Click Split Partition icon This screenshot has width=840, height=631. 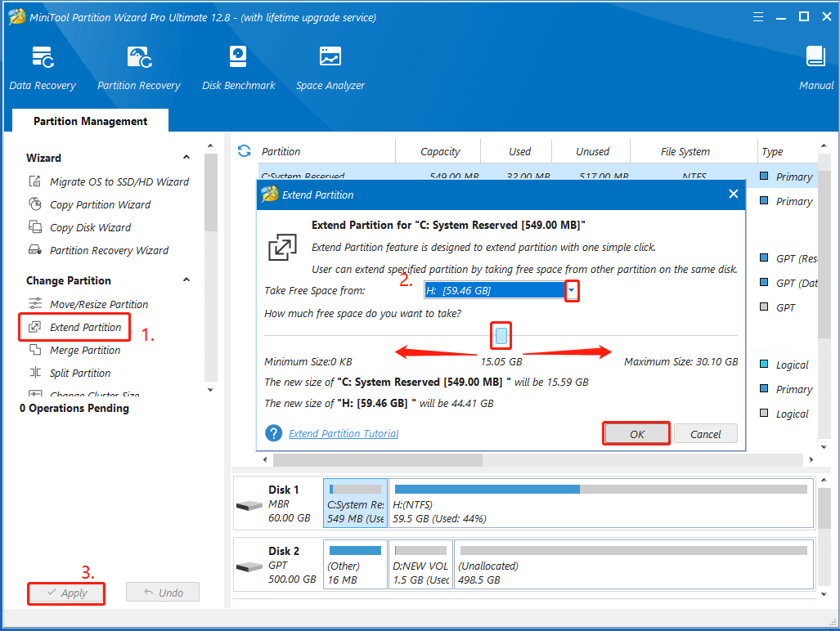click(x=35, y=373)
